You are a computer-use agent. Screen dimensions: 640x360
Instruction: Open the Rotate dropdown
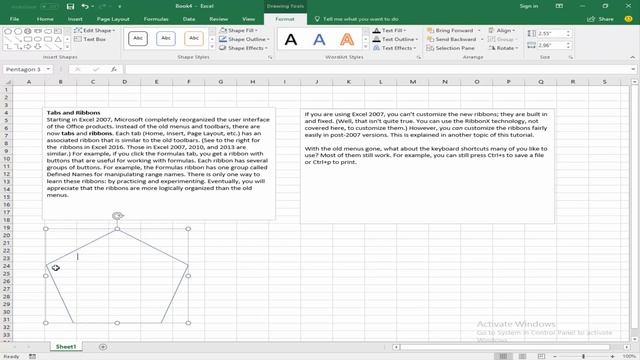pos(503,48)
